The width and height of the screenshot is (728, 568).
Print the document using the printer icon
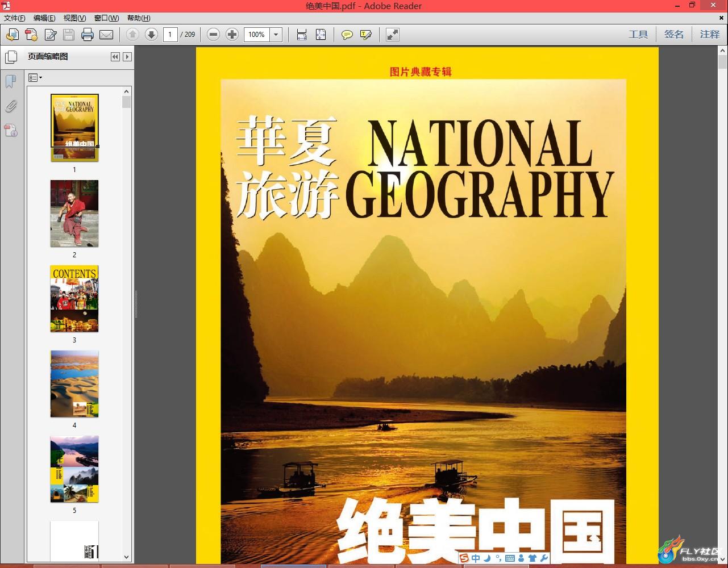point(88,35)
